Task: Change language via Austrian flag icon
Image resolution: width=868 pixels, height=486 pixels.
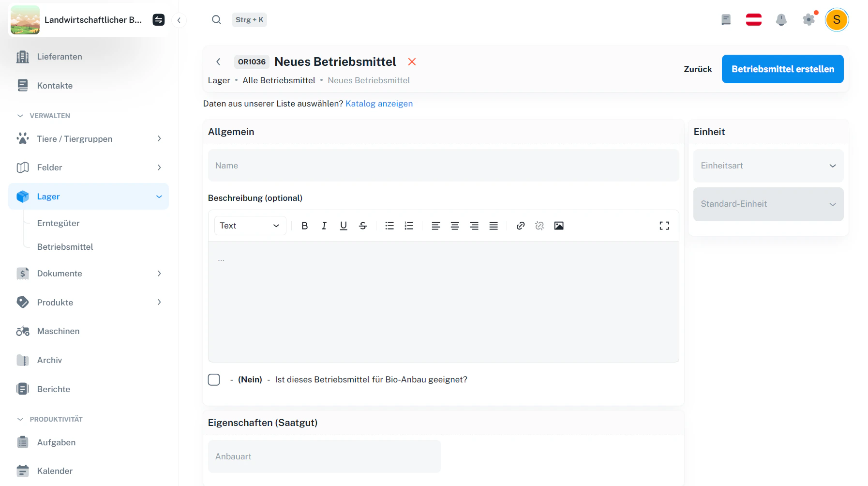Action: tap(754, 20)
